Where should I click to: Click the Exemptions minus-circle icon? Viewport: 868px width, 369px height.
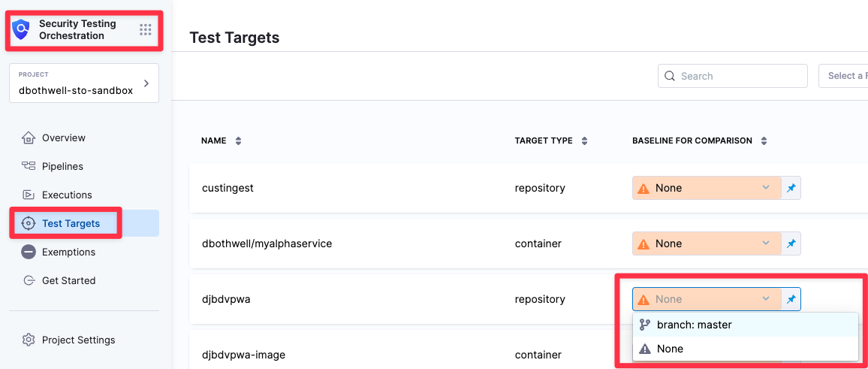(29, 252)
